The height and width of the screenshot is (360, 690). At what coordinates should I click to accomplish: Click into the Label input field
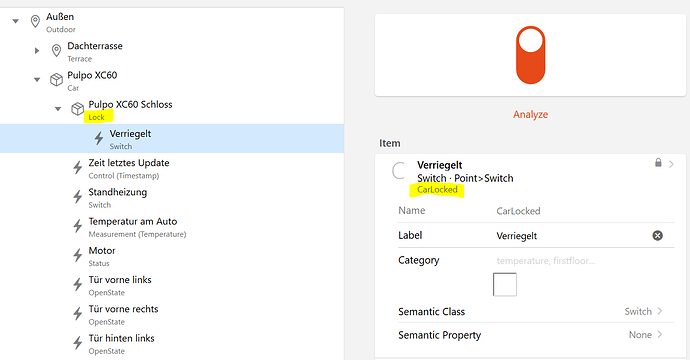click(572, 236)
